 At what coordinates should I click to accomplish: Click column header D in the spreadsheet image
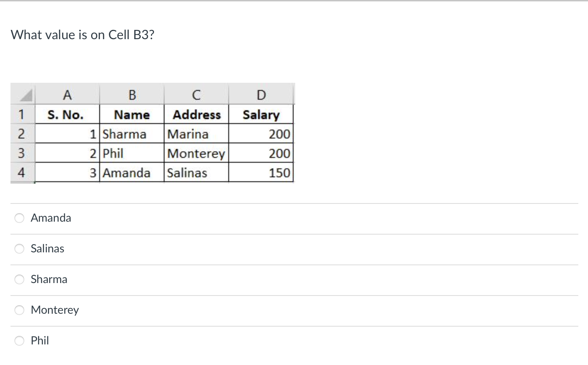(261, 95)
